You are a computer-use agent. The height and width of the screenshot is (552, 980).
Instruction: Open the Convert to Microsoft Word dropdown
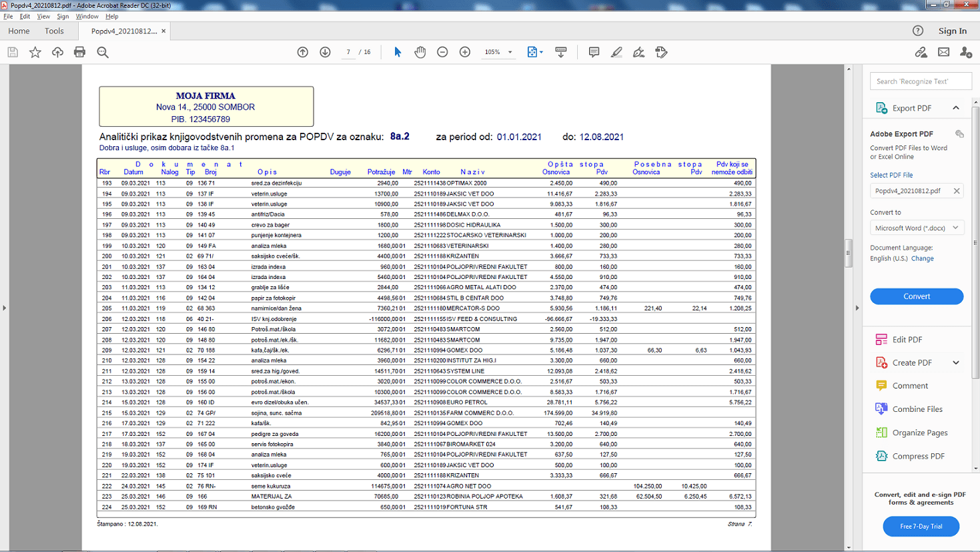click(x=917, y=228)
